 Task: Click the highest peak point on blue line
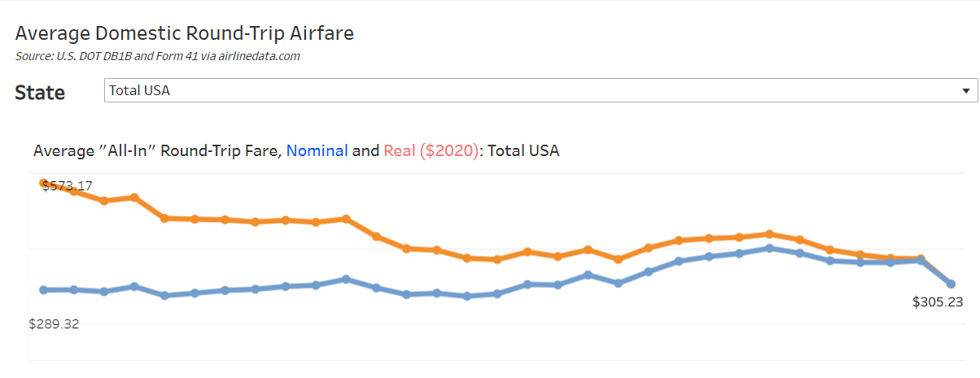769,248
